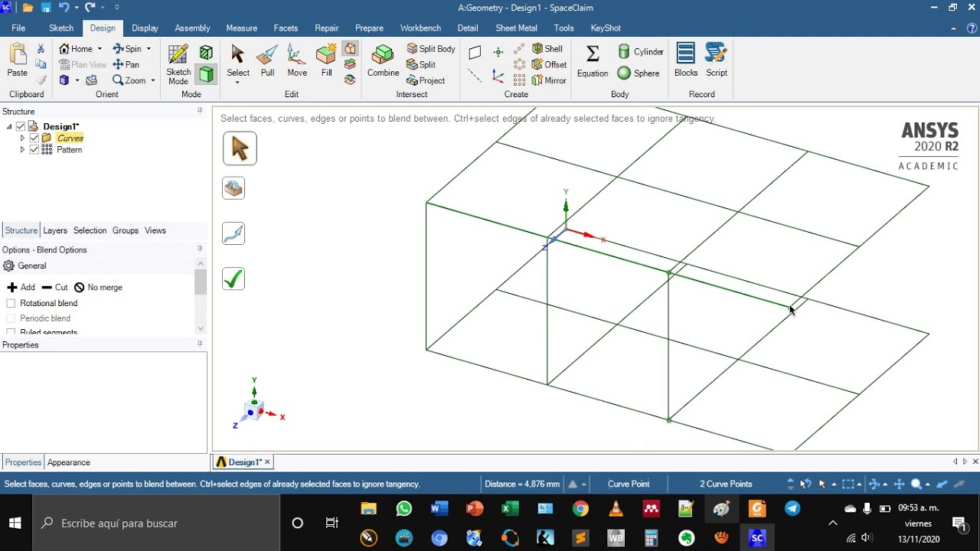
Task: Expand the Pattern tree node
Action: (22, 149)
